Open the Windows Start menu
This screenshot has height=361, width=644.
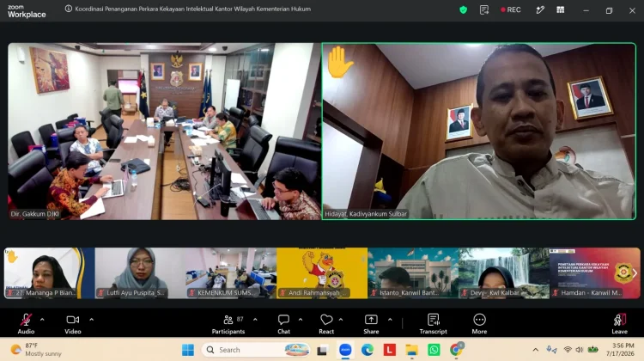click(x=188, y=350)
